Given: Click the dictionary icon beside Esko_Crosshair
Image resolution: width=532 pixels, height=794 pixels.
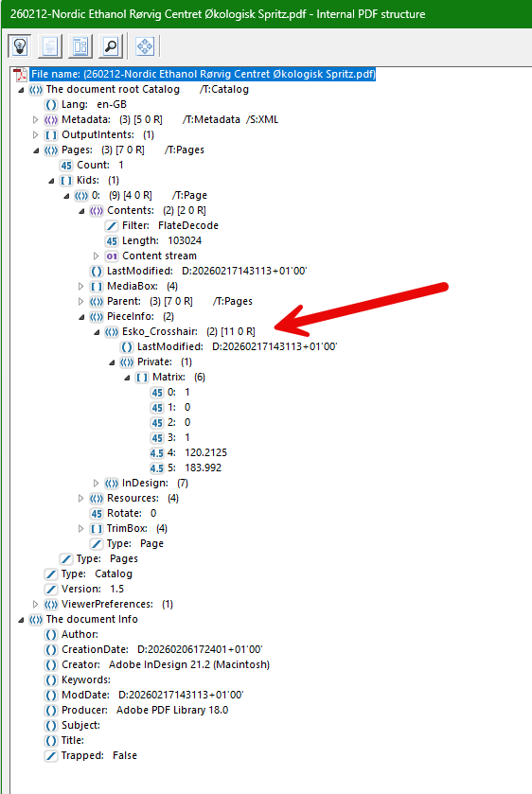Looking at the screenshot, I should pyautogui.click(x=112, y=332).
